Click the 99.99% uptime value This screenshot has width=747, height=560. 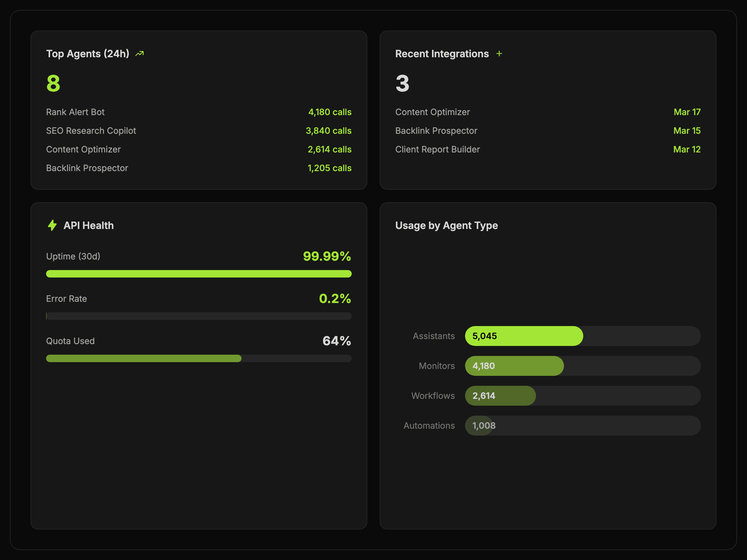(327, 256)
